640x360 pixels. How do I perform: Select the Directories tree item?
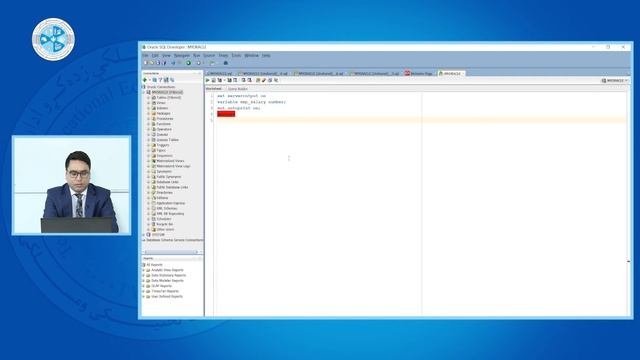164,193
